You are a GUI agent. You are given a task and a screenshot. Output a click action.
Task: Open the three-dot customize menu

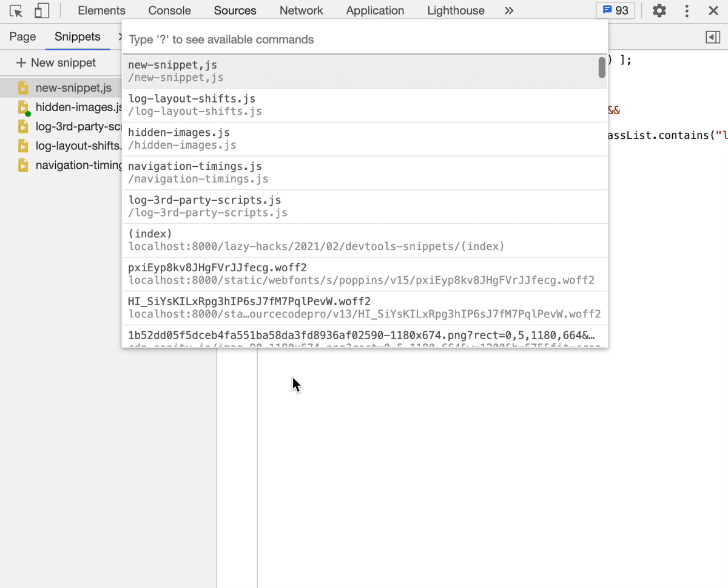(x=687, y=10)
